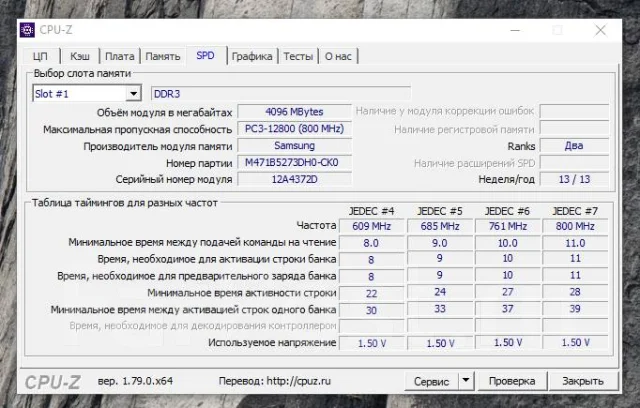
Task: Select the SPD tab
Action: (x=205, y=55)
